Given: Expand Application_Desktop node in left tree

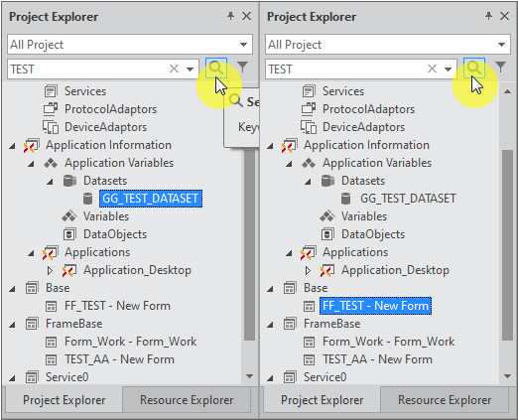Looking at the screenshot, I should (50, 270).
